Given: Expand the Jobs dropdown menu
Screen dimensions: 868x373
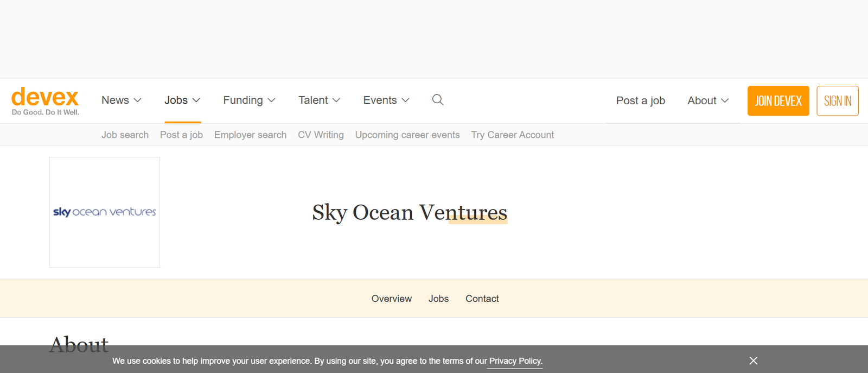Looking at the screenshot, I should 182,100.
